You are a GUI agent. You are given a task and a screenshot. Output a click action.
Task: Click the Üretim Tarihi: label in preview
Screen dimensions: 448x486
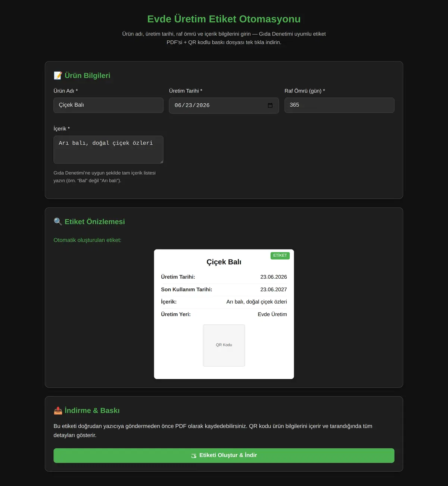click(178, 277)
